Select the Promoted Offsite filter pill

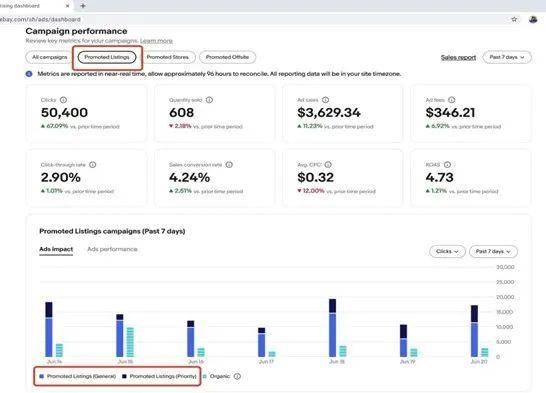[227, 57]
